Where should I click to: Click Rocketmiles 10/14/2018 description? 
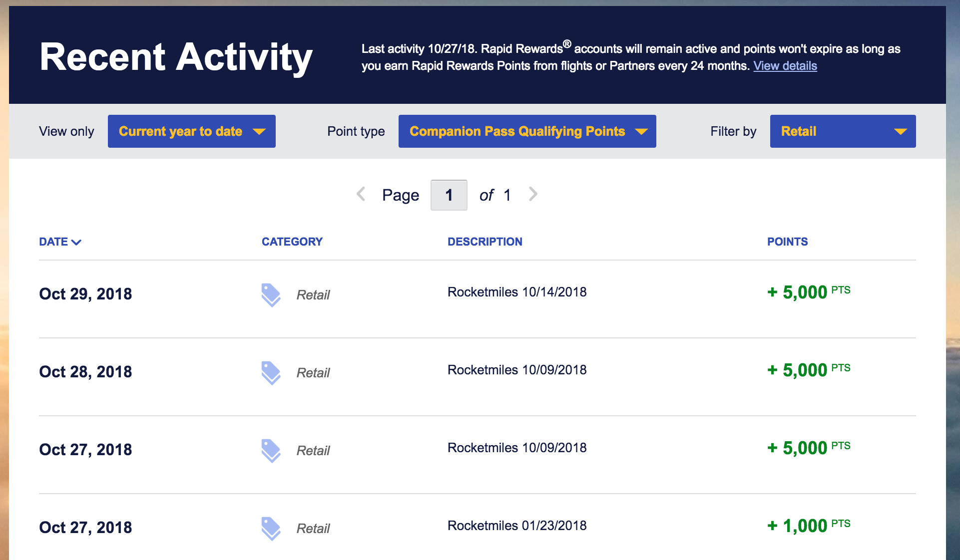coord(517,292)
